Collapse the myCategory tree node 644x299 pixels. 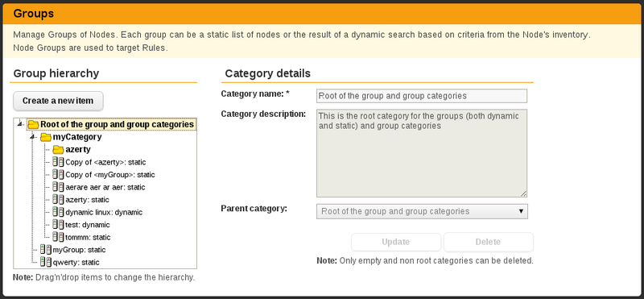click(x=32, y=137)
